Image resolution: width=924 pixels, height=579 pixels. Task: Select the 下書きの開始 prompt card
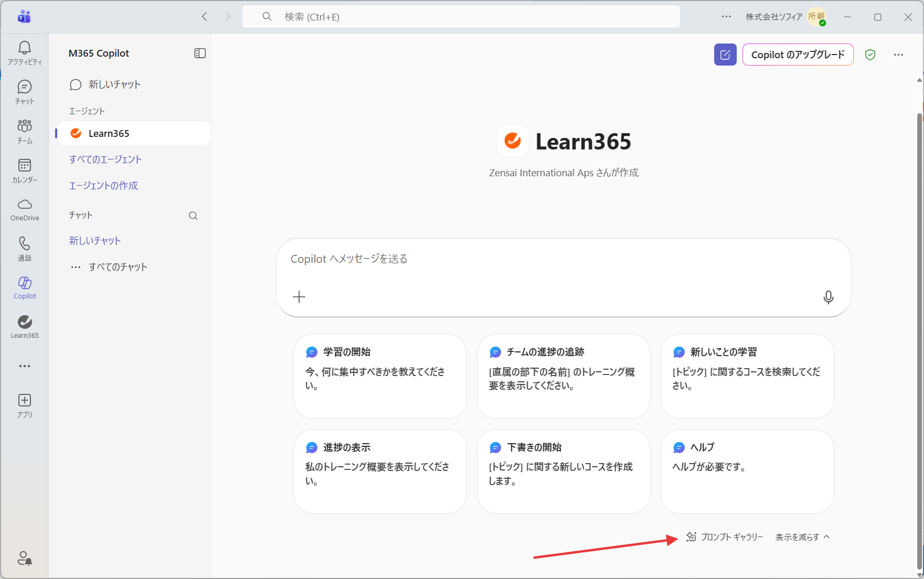(x=564, y=471)
